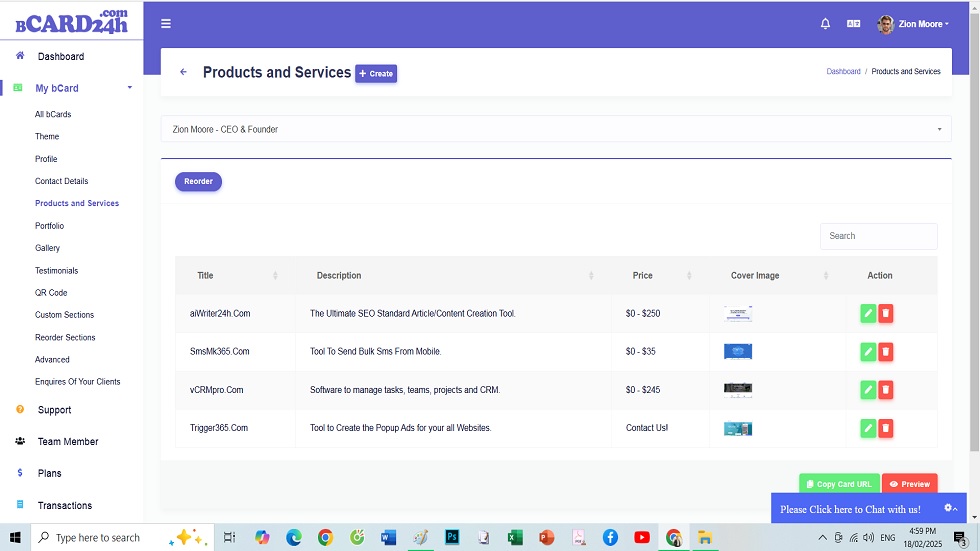Click the language switcher icon
980x551 pixels.
tap(853, 24)
